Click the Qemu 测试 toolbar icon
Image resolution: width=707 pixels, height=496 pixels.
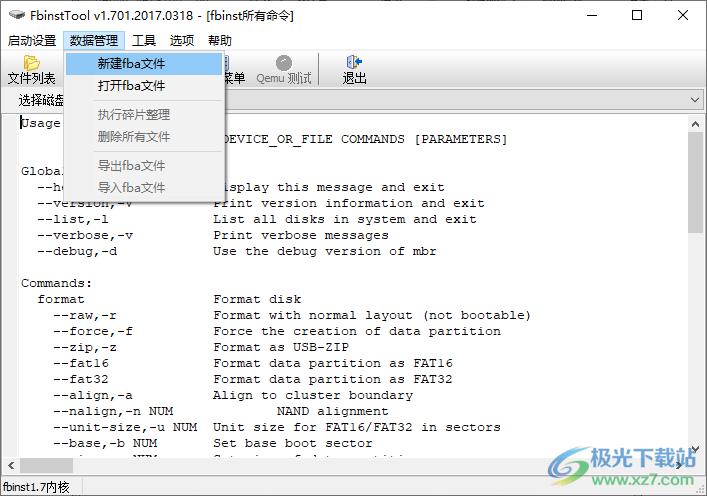pyautogui.click(x=284, y=63)
